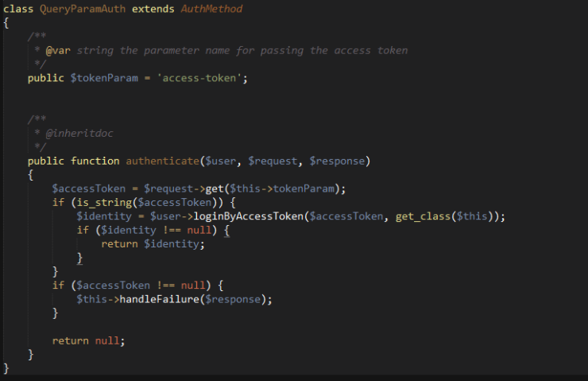This screenshot has height=381, width=588.
Task: Click the authenticate function name
Action: pyautogui.click(x=162, y=161)
